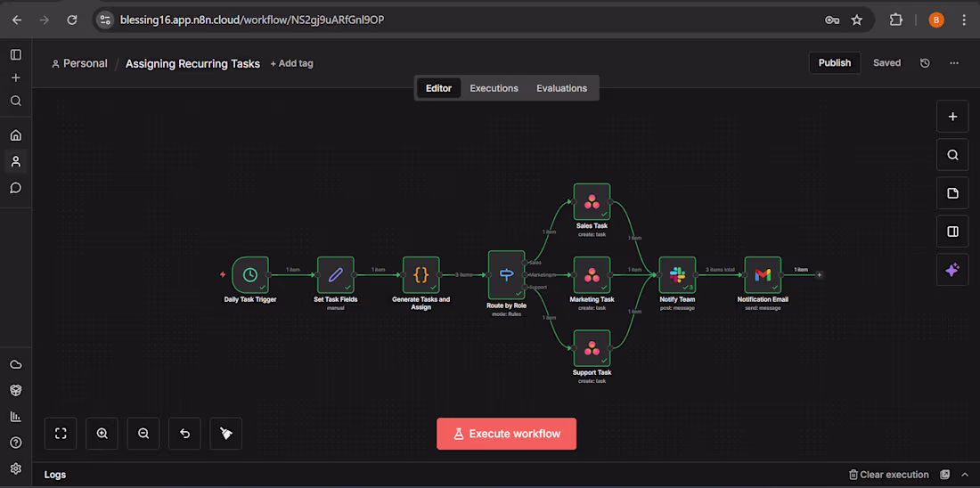This screenshot has height=488, width=980.
Task: Open the Marketing Task Asana node
Action: [592, 274]
